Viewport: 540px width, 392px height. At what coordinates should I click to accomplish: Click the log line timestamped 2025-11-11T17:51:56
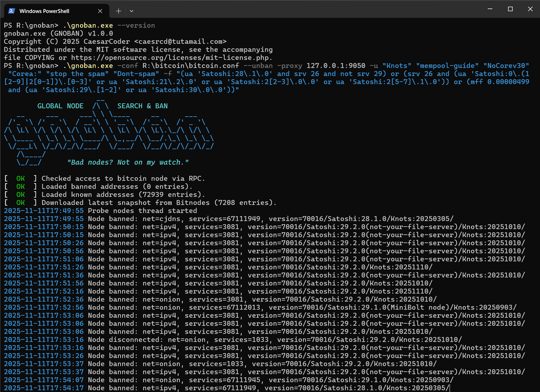coord(218,283)
